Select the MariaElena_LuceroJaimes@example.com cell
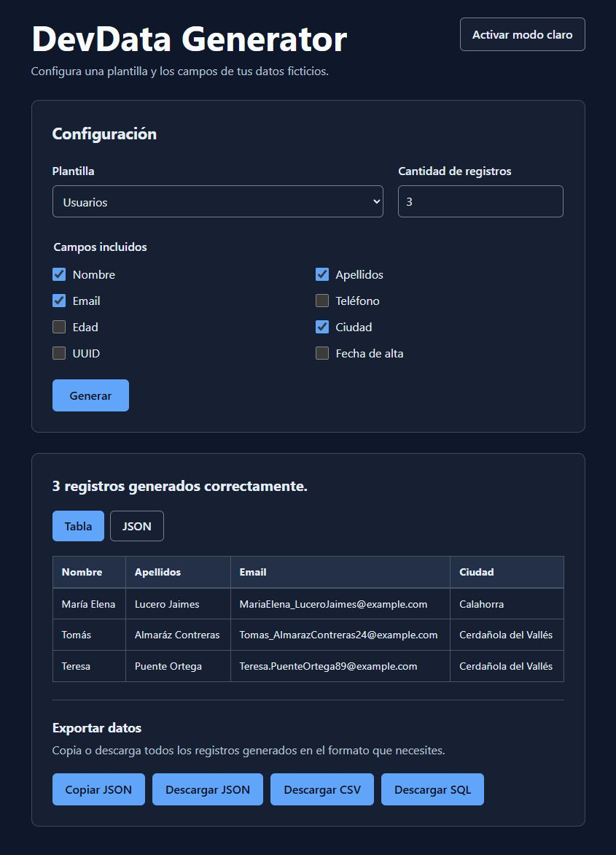 pos(340,603)
